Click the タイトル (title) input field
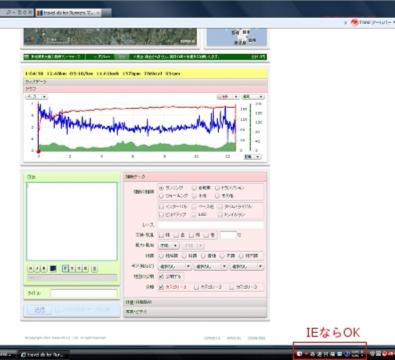Image resolution: width=395 pixels, height=360 pixels. 84,293
